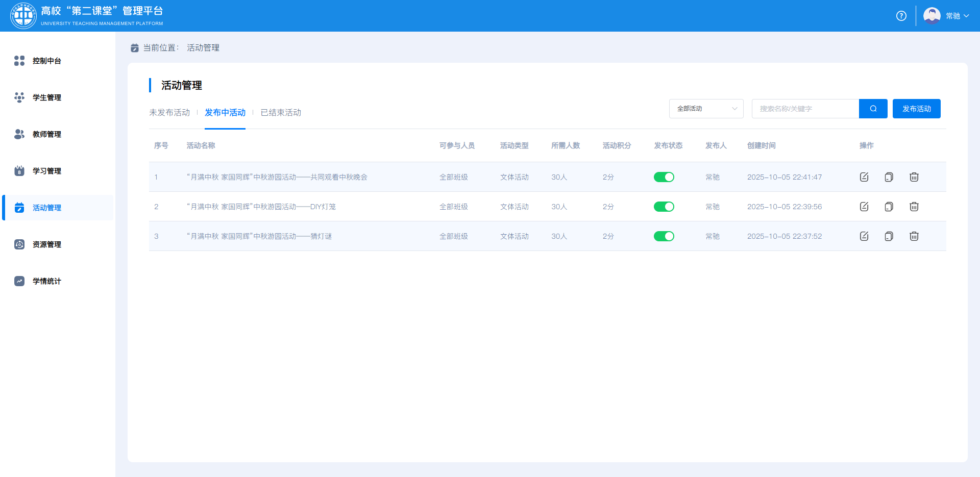980x477 pixels.
Task: Click the 搜索名称/关键字 search field
Action: [805, 109]
